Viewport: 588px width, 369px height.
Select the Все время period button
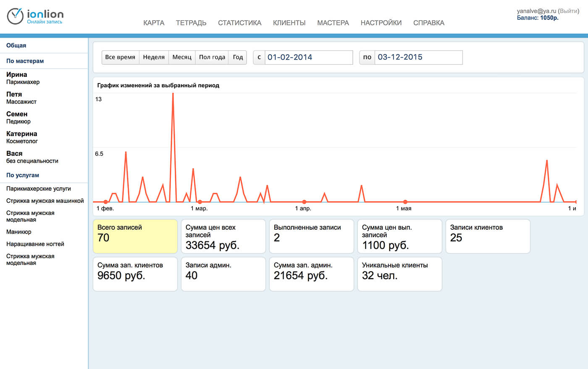point(120,57)
